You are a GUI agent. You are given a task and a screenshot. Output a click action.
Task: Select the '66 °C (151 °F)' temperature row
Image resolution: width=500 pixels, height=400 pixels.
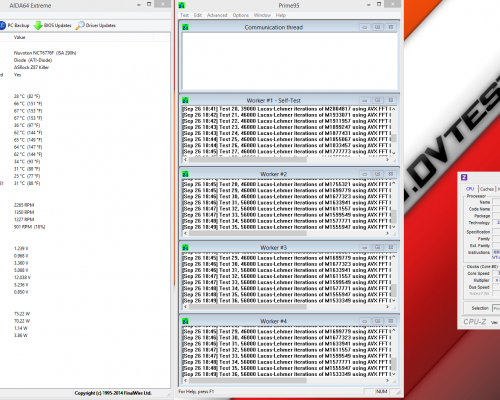pyautogui.click(x=28, y=104)
